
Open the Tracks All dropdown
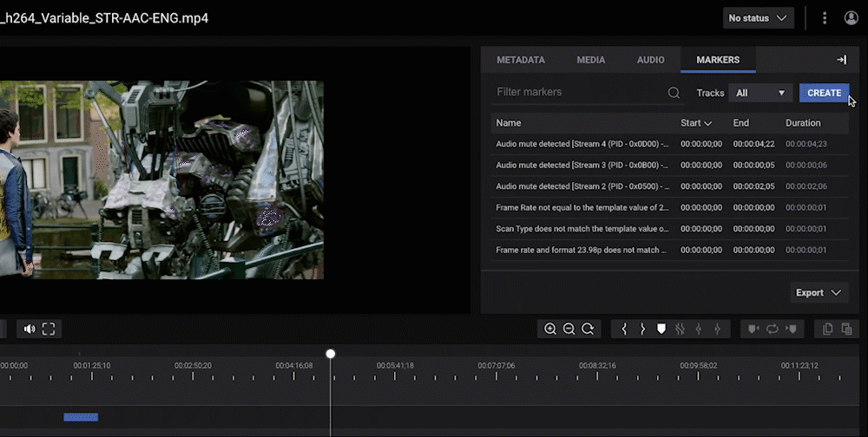point(760,93)
